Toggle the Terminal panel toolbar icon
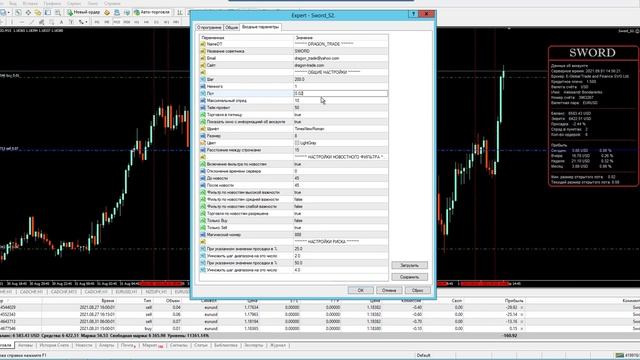Viewport: 640px width, 360px height. point(48,13)
